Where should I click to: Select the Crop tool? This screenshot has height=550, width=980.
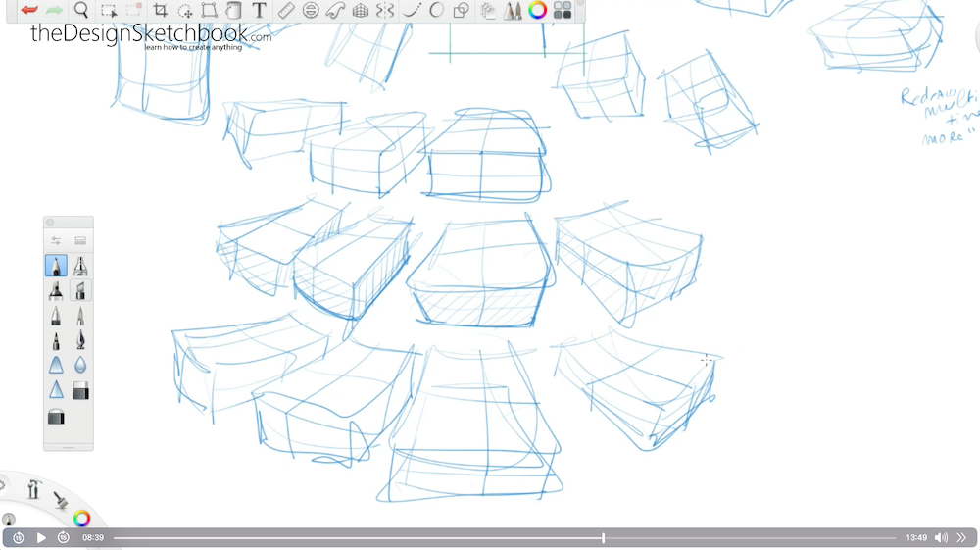[161, 10]
